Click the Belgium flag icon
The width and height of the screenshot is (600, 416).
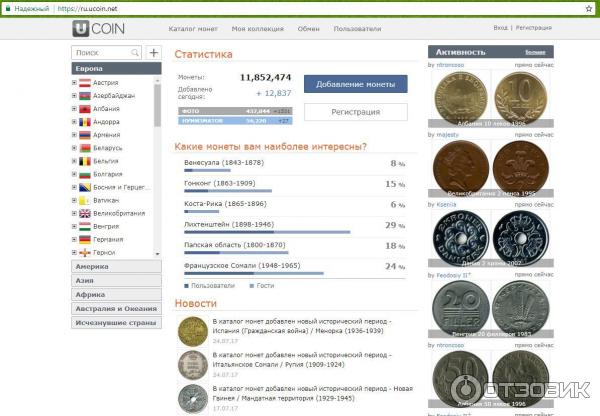[85, 161]
